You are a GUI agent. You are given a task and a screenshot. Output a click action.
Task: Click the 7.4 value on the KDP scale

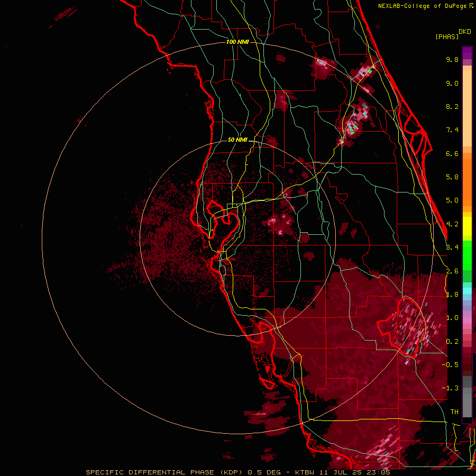452,130
